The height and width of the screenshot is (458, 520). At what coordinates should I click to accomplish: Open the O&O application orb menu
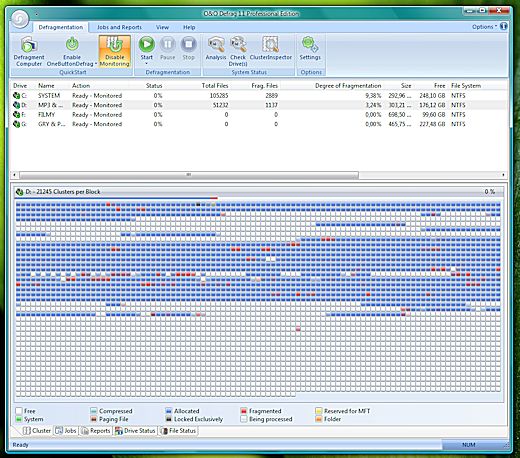[x=20, y=19]
